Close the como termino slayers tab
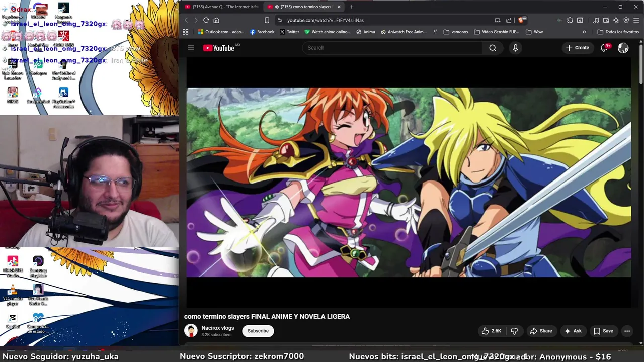Screen dimensions: 644x362 [x=339, y=7]
